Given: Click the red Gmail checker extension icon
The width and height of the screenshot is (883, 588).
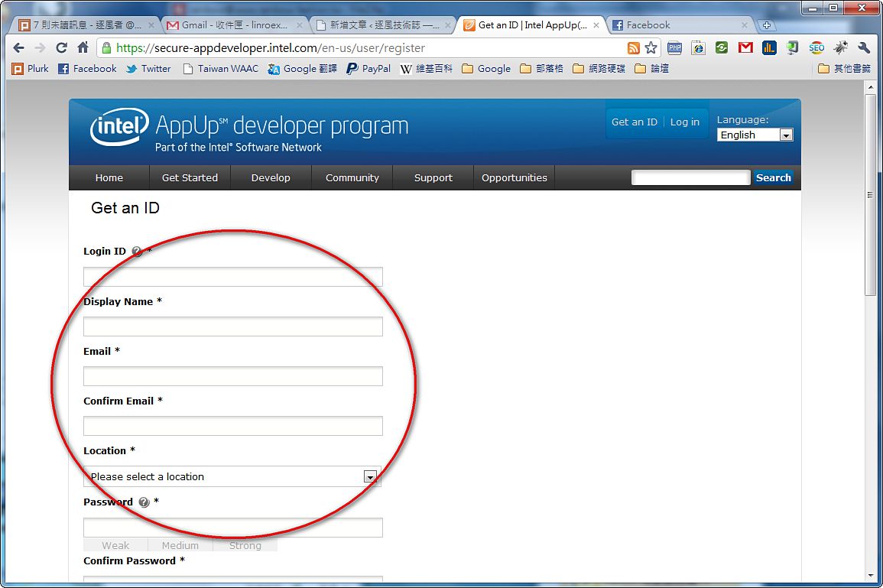Looking at the screenshot, I should (745, 48).
